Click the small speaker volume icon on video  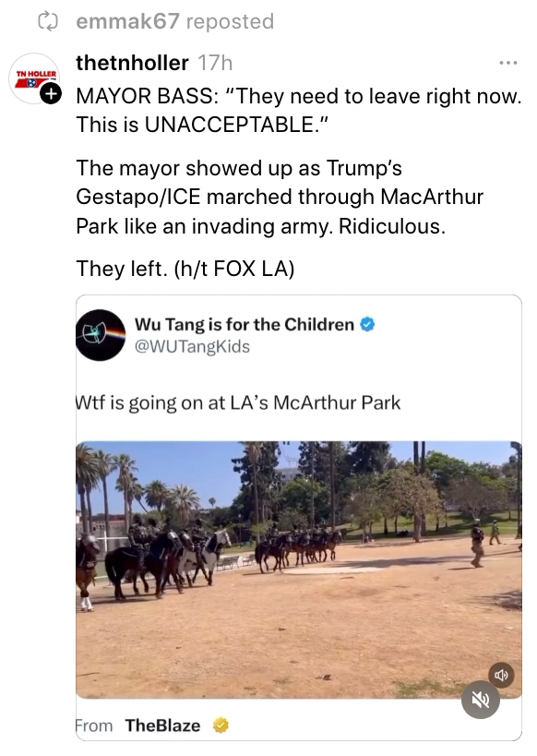coord(501,675)
